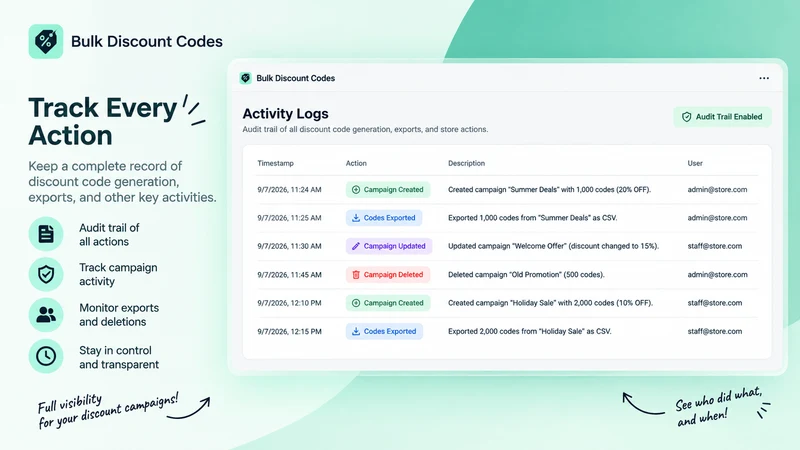Click admin@store.com in the 11:25 AM row
The height and width of the screenshot is (450, 800).
click(717, 218)
